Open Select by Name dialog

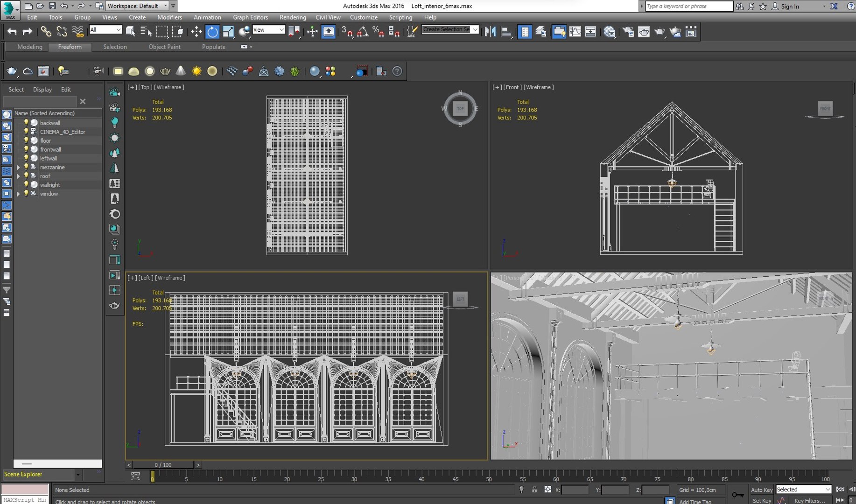(146, 32)
